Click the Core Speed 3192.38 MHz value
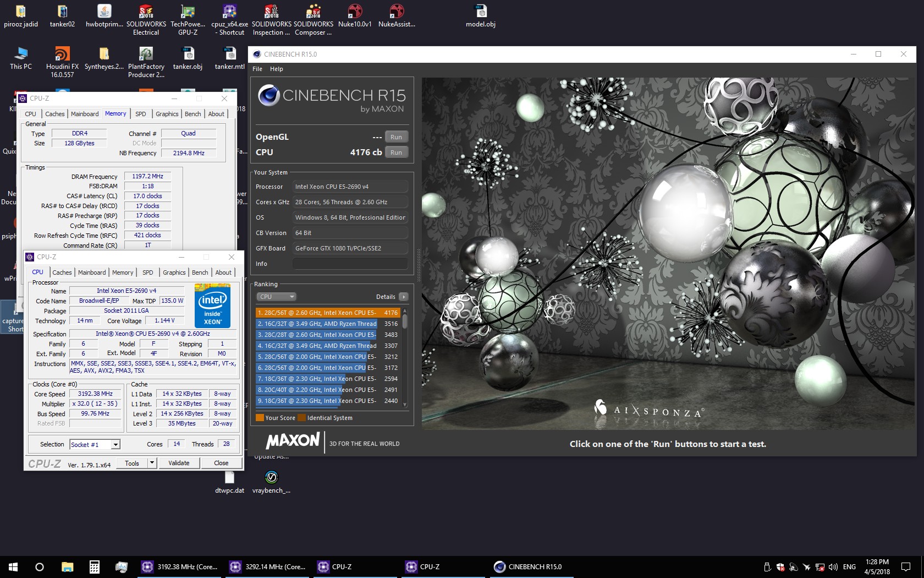The image size is (924, 578). coord(95,394)
